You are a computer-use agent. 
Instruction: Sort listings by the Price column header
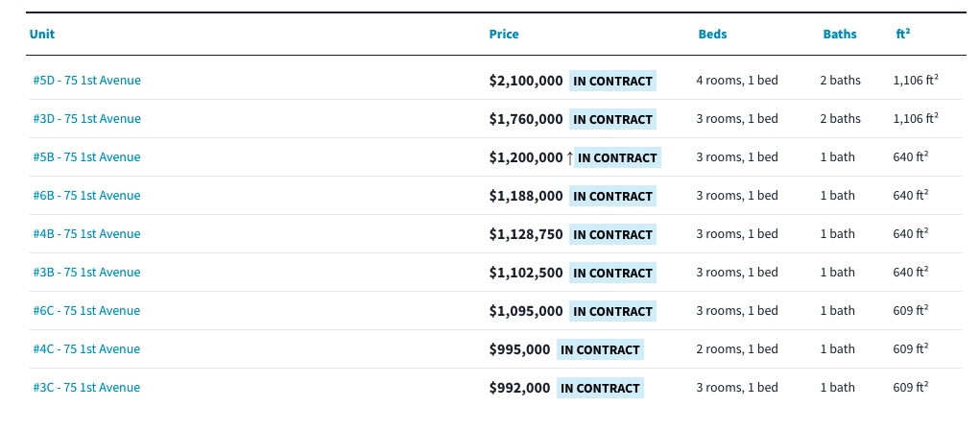click(504, 35)
